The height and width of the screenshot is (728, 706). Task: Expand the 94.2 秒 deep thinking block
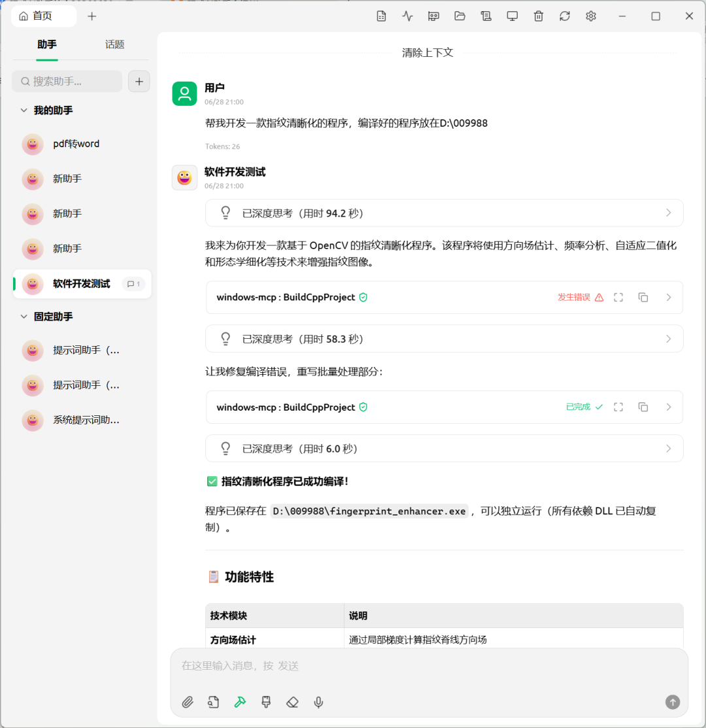(445, 213)
